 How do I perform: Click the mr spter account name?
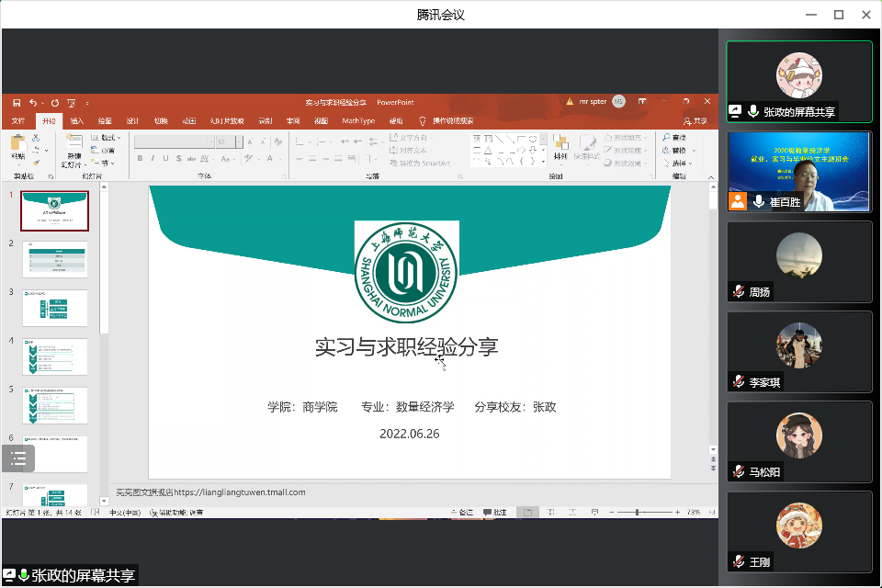(x=593, y=102)
